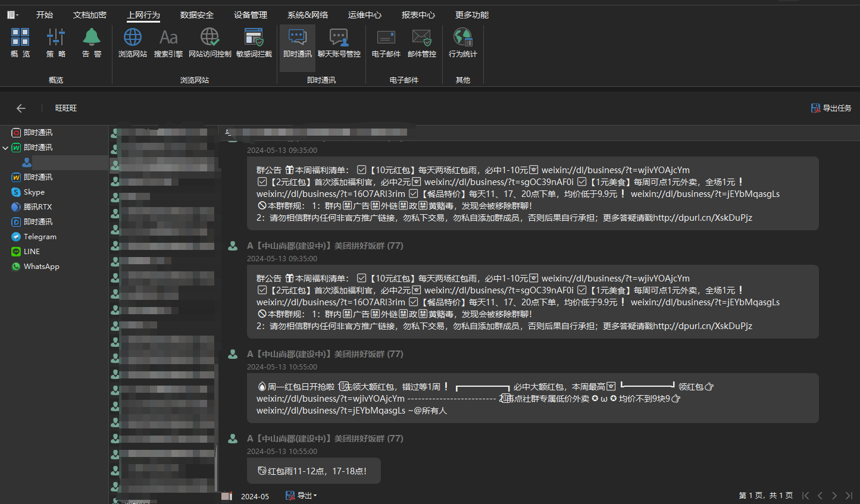This screenshot has height=504, width=860.
Task: Open 敏感词拦截 sensitive word blocking
Action: [x=254, y=43]
